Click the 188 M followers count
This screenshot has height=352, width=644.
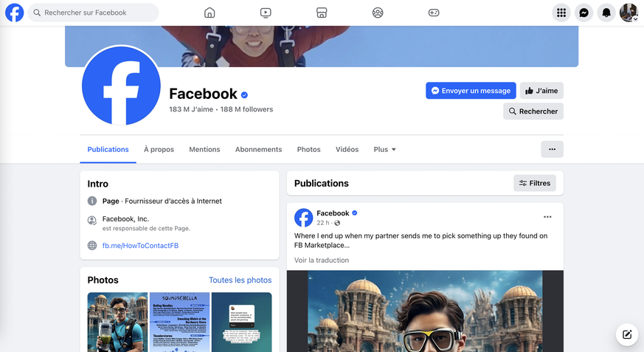[246, 109]
